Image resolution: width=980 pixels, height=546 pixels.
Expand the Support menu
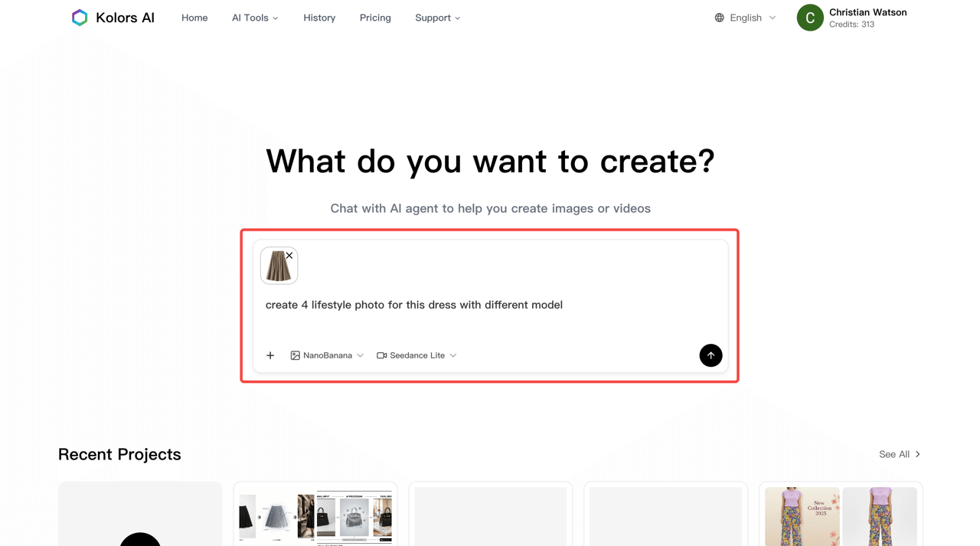point(437,18)
